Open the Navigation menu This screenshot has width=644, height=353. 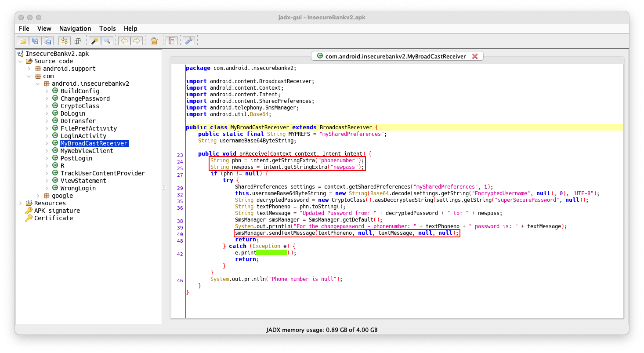75,29
